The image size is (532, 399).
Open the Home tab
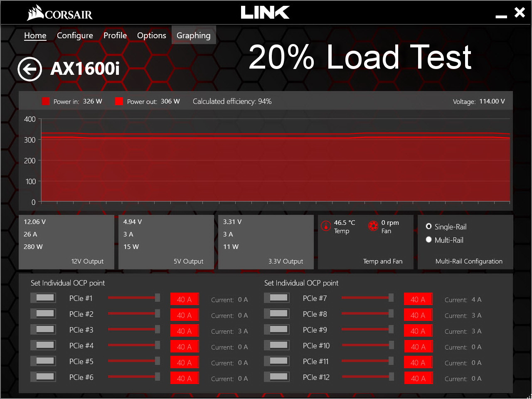coord(35,35)
